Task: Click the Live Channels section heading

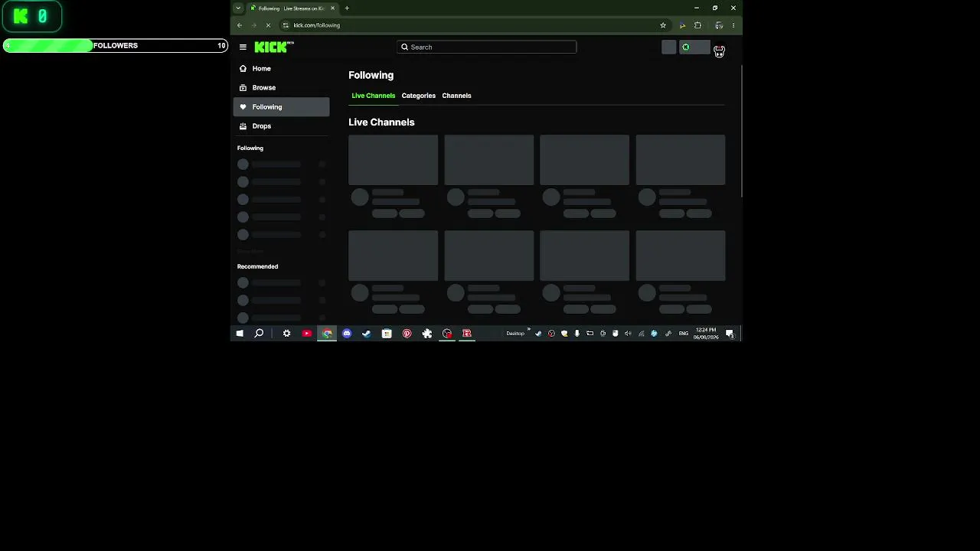Action: pyautogui.click(x=381, y=122)
